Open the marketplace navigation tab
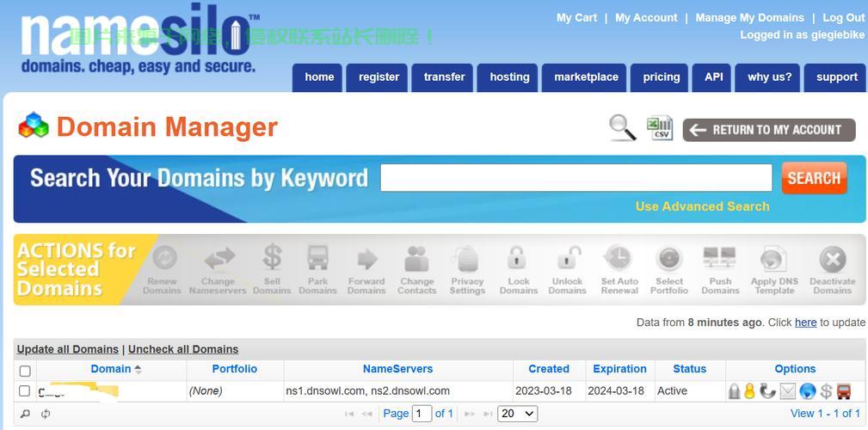The width and height of the screenshot is (868, 430). 586,77
